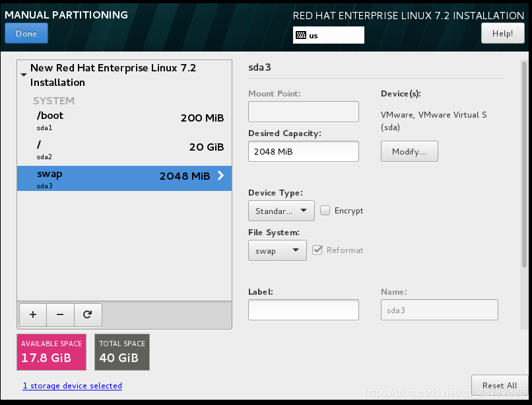Click the arrow on the swap row

pos(221,176)
